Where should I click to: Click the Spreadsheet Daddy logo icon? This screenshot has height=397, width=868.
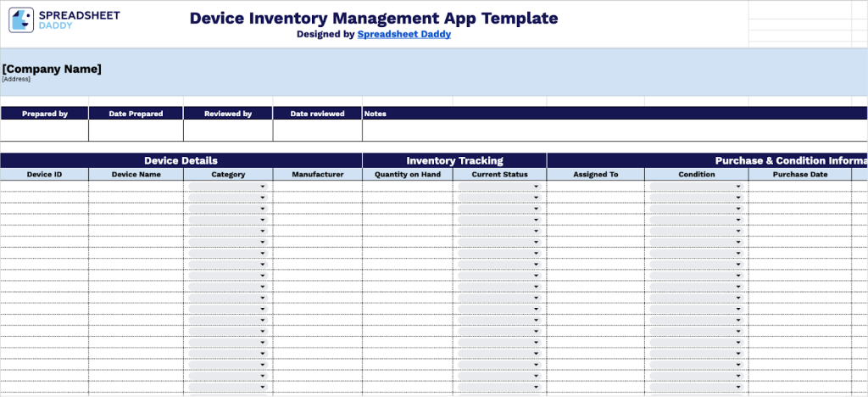point(21,20)
